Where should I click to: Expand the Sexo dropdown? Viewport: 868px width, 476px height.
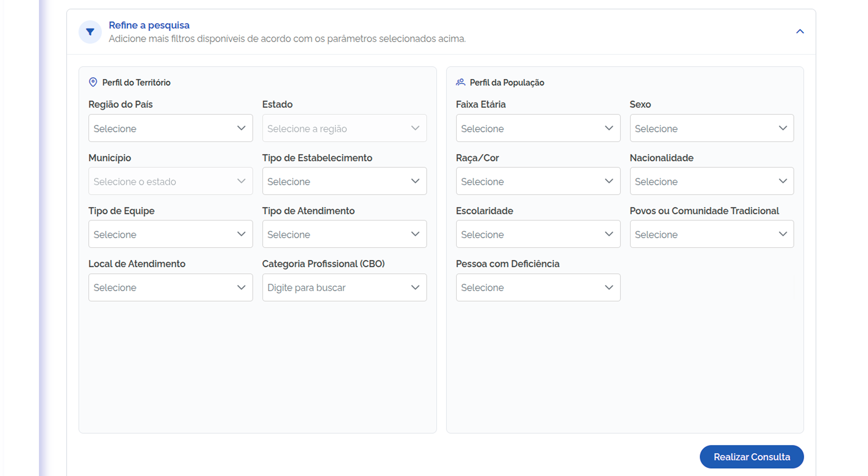pos(712,128)
